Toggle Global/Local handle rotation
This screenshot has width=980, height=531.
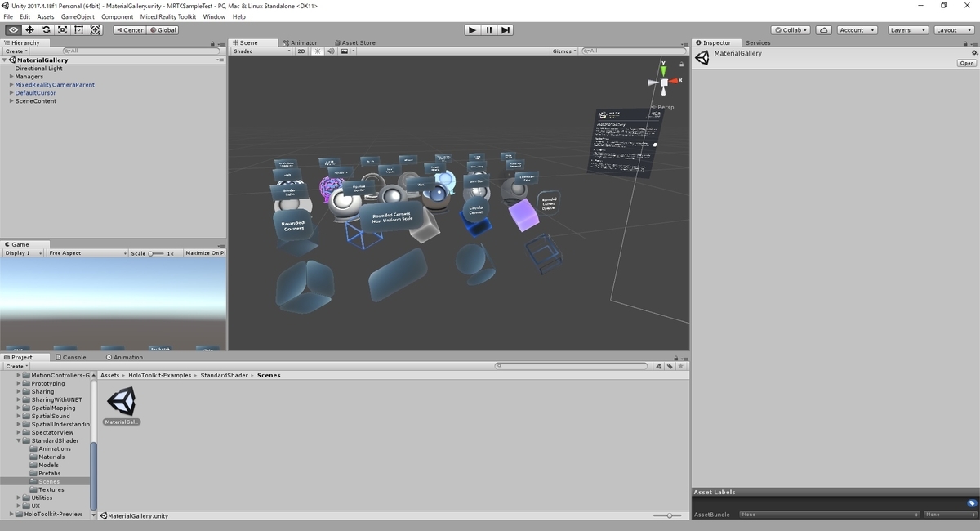[163, 30]
